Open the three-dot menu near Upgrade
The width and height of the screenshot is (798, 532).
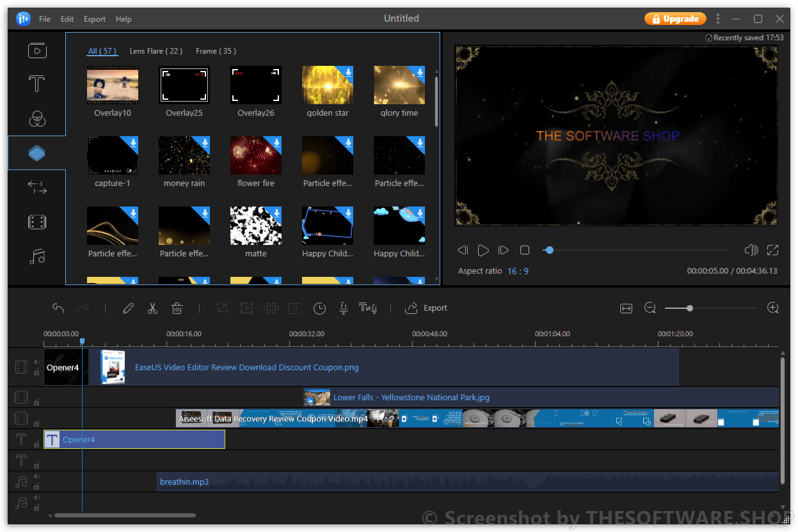pyautogui.click(x=718, y=19)
